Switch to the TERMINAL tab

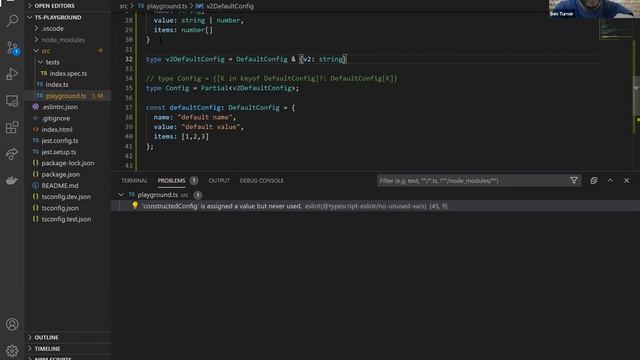point(134,180)
